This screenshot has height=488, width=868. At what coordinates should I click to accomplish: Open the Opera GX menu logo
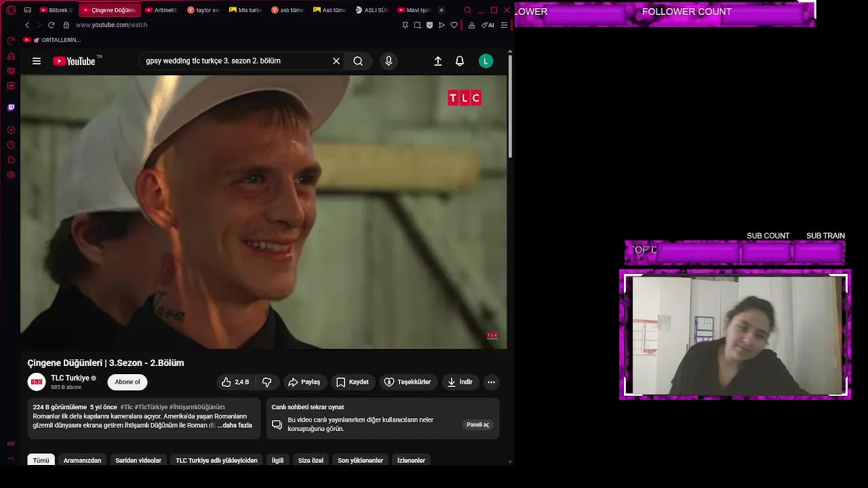point(11,10)
